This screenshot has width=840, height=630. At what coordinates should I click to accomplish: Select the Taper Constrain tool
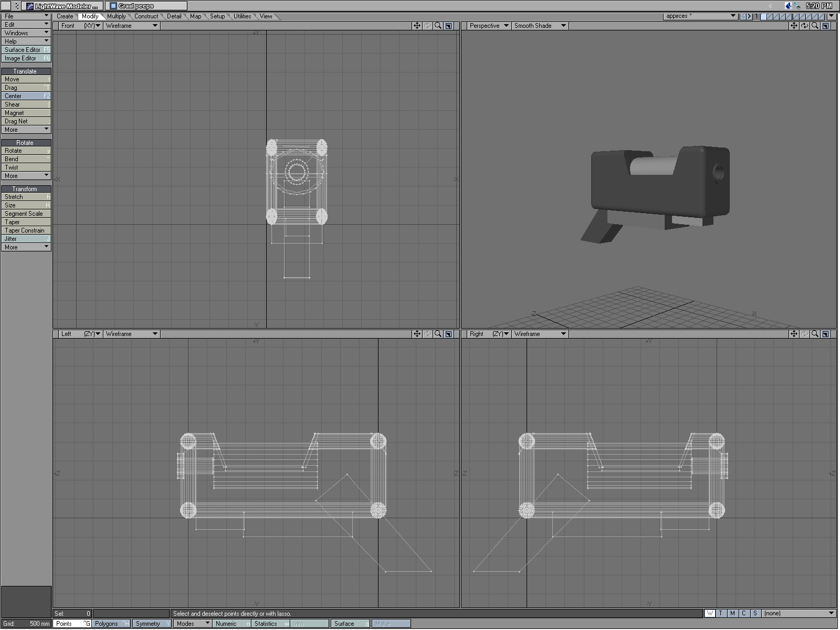pyautogui.click(x=26, y=230)
